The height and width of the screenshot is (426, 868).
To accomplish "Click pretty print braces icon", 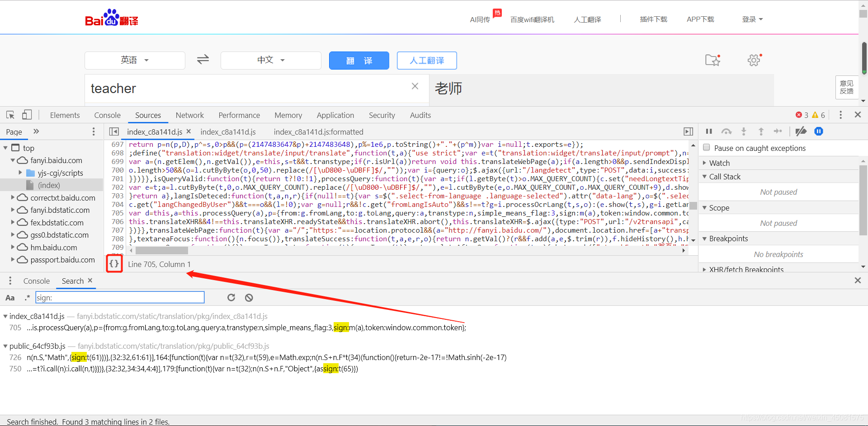I will pyautogui.click(x=114, y=264).
